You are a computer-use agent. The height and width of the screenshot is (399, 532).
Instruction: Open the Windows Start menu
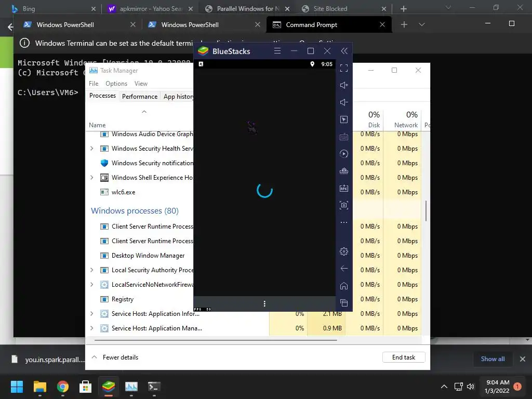[x=17, y=387]
